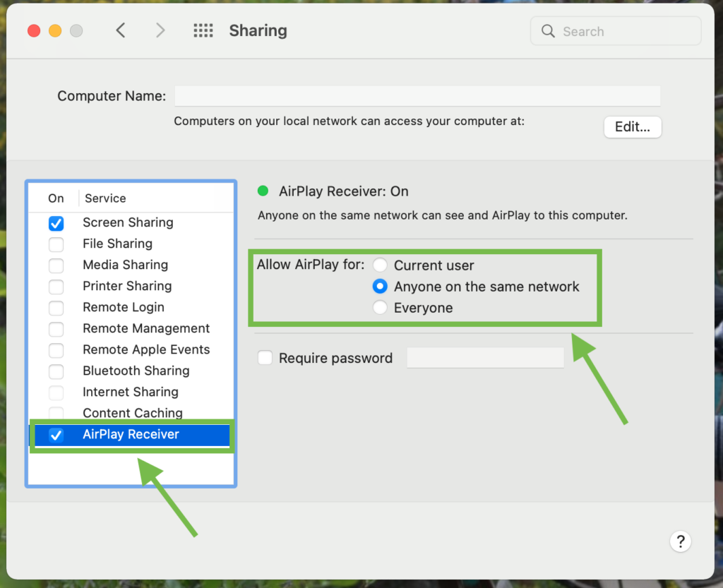
Task: Enable the Printer Sharing checkbox
Action: pos(56,287)
